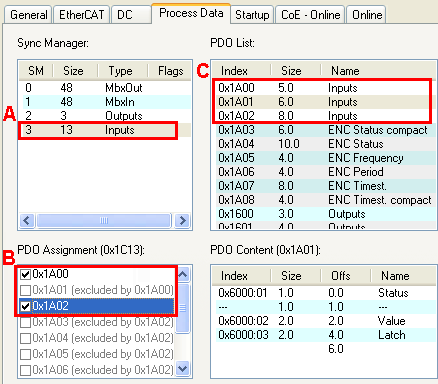Open the CoE - Online tab
Screen dimensions: 438x384
coord(310,15)
